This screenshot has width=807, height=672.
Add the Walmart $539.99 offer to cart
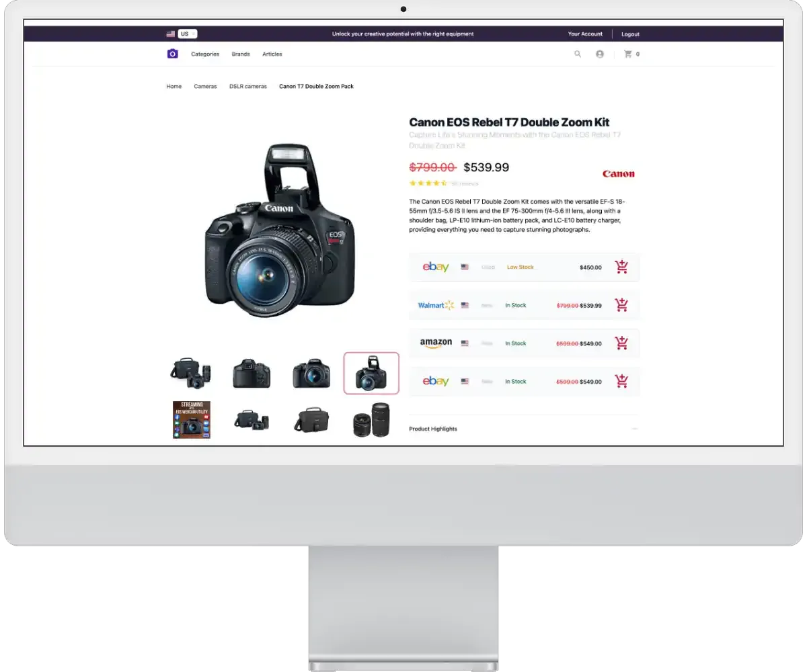[x=622, y=305]
